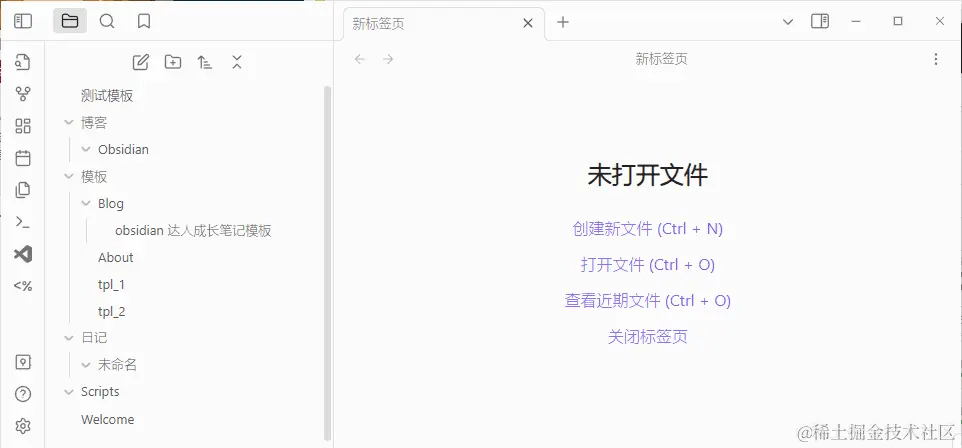Open the command palette terminal icon
This screenshot has width=962, height=448.
coord(23,222)
